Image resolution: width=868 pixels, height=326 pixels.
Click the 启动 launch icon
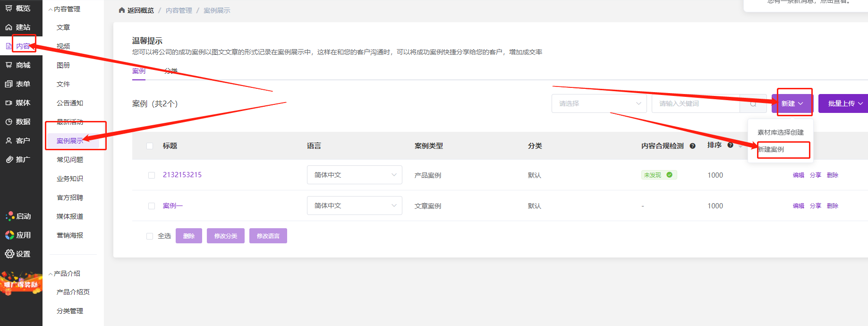point(9,216)
